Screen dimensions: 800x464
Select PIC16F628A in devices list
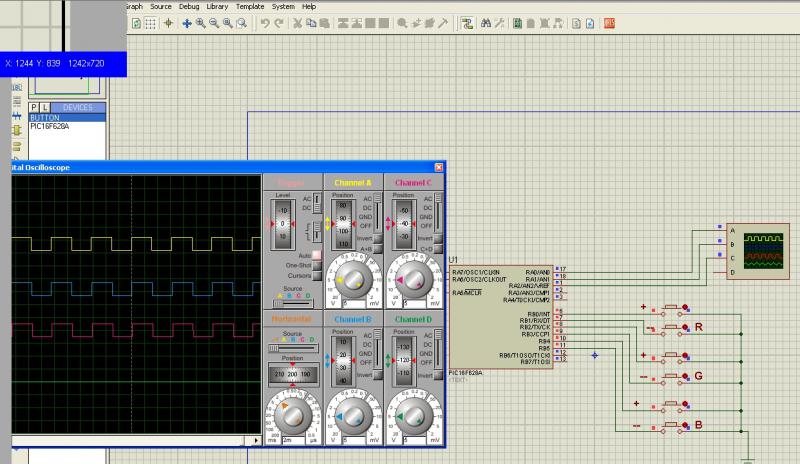pos(52,127)
